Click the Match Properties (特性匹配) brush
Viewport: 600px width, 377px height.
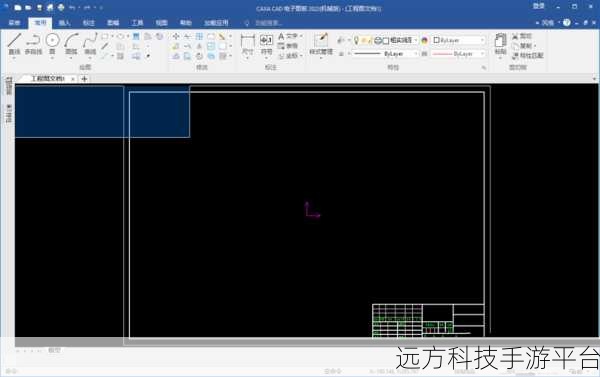pos(515,56)
